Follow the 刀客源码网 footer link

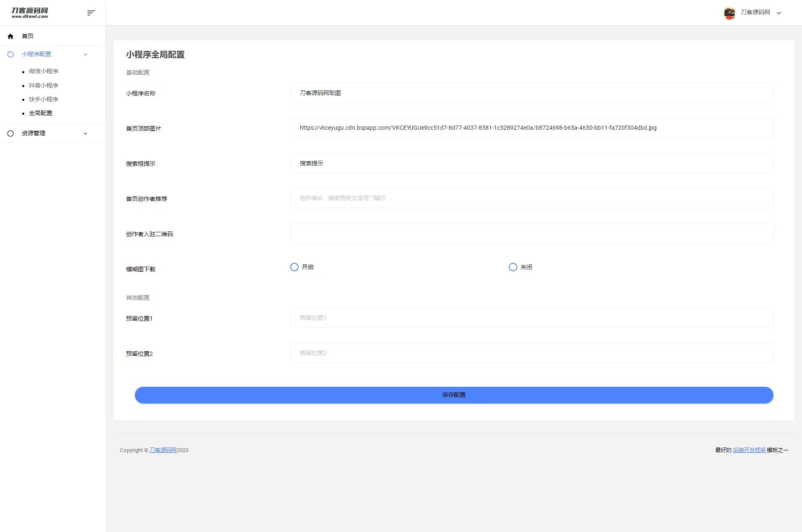point(163,450)
